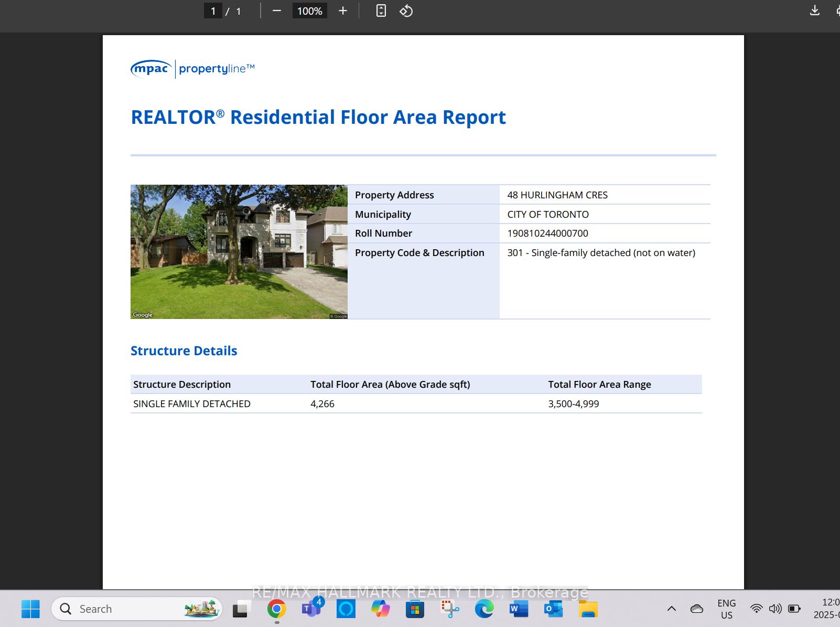Open Microsoft Store from taskbar
The image size is (840, 627).
coord(415,609)
